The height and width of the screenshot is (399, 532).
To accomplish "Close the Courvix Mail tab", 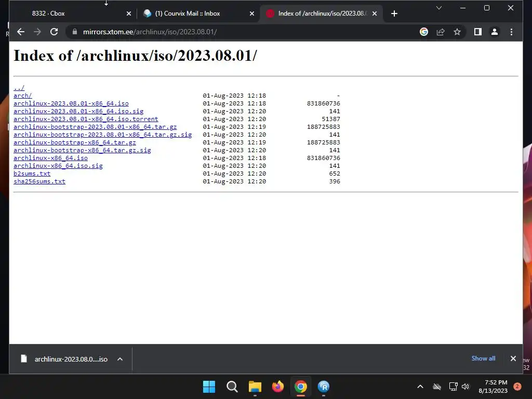I will click(x=252, y=14).
